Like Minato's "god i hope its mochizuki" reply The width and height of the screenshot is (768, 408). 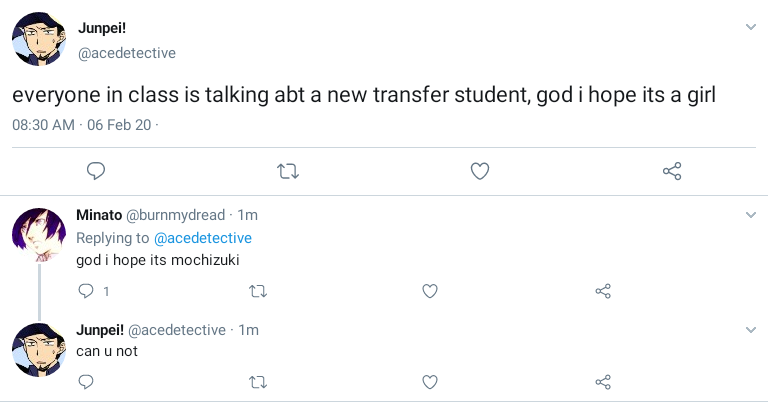point(430,291)
